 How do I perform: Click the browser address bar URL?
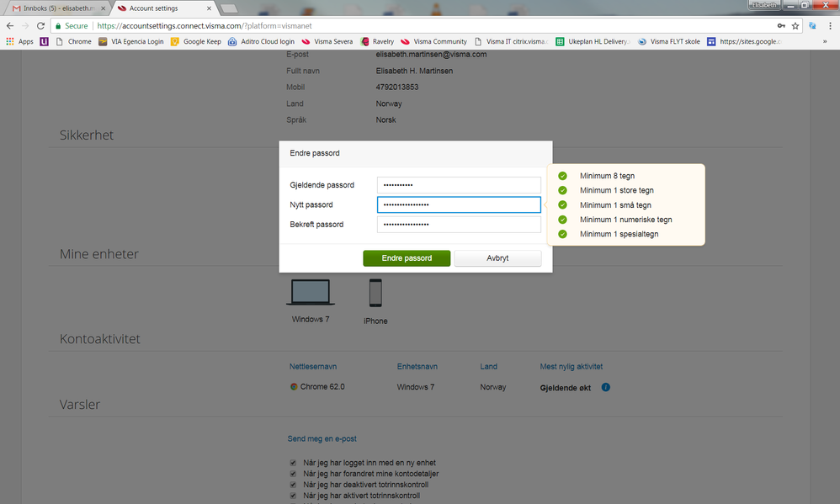click(205, 26)
